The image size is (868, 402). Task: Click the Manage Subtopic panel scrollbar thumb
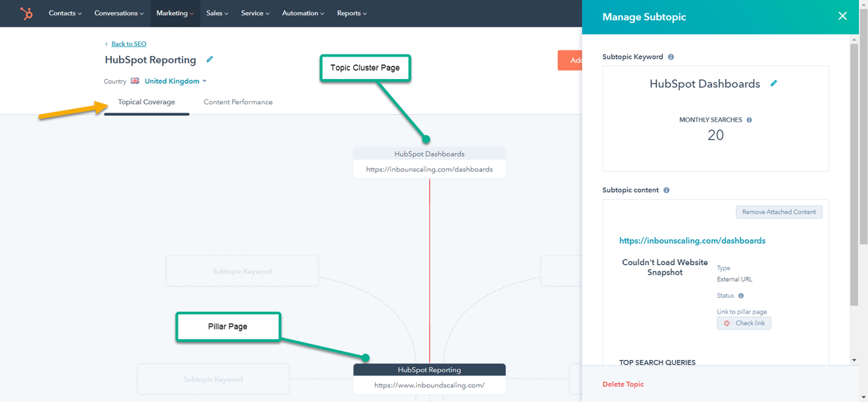coord(854,173)
